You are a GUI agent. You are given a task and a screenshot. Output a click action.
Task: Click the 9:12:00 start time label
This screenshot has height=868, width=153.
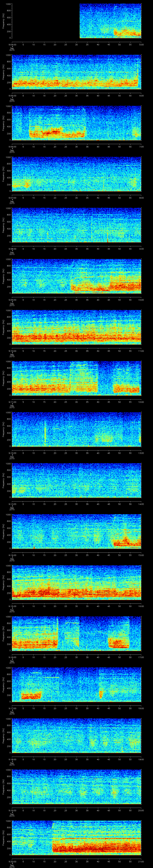coord(12,453)
